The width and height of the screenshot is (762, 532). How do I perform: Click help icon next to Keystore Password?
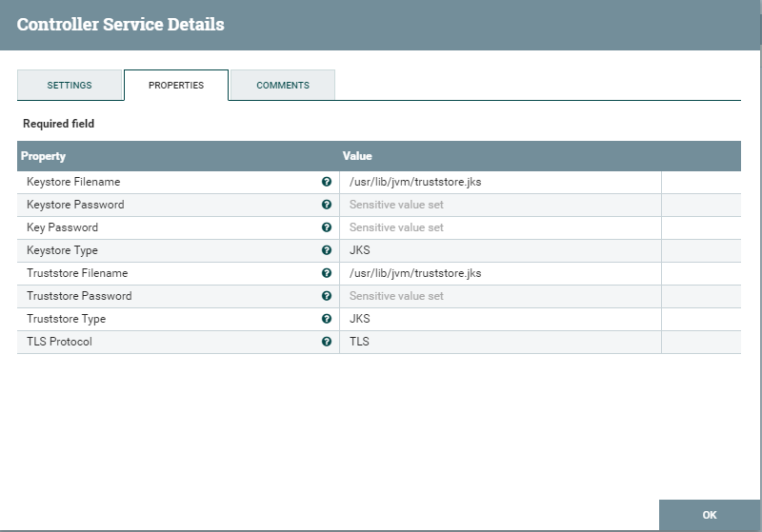(327, 205)
